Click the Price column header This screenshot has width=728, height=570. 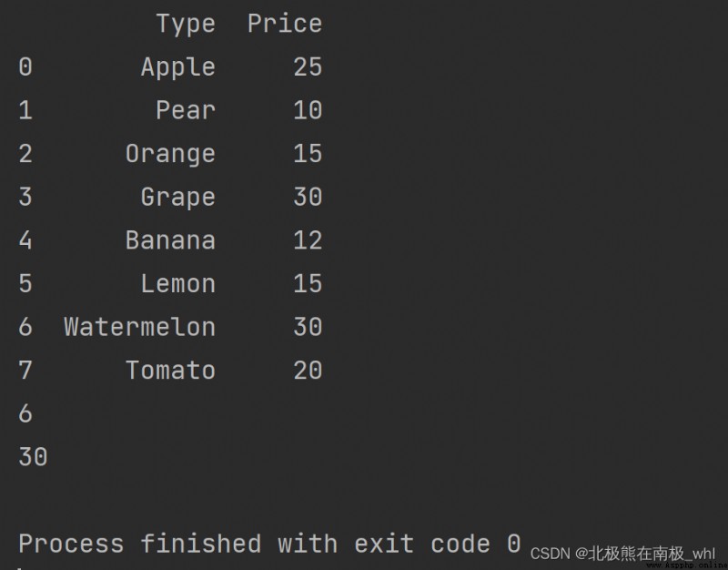tap(285, 24)
